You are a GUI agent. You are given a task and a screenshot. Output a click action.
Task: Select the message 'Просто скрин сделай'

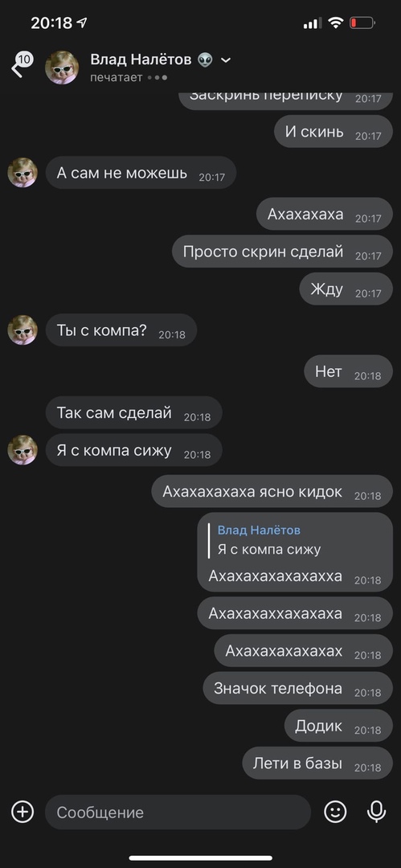click(283, 252)
